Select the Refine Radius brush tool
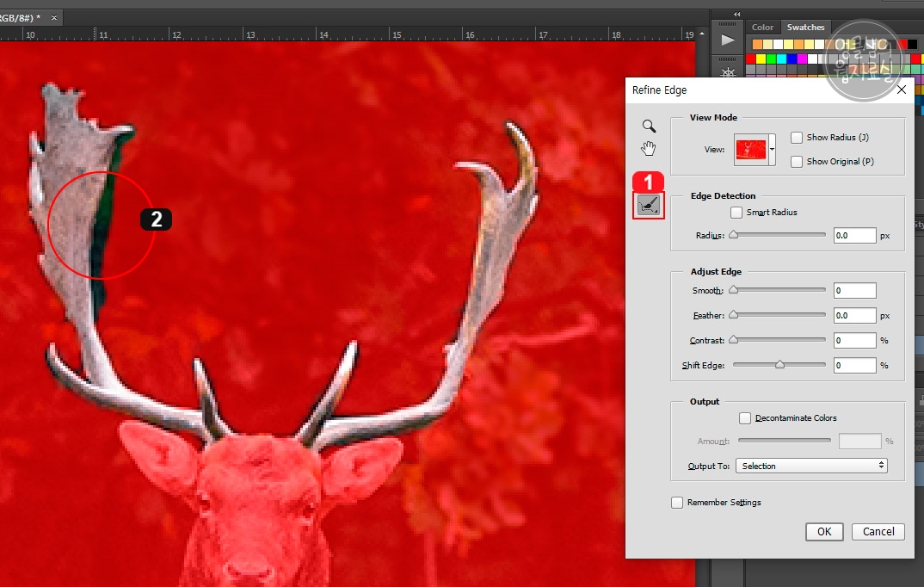Viewport: 924px width, 587px height. [x=648, y=206]
